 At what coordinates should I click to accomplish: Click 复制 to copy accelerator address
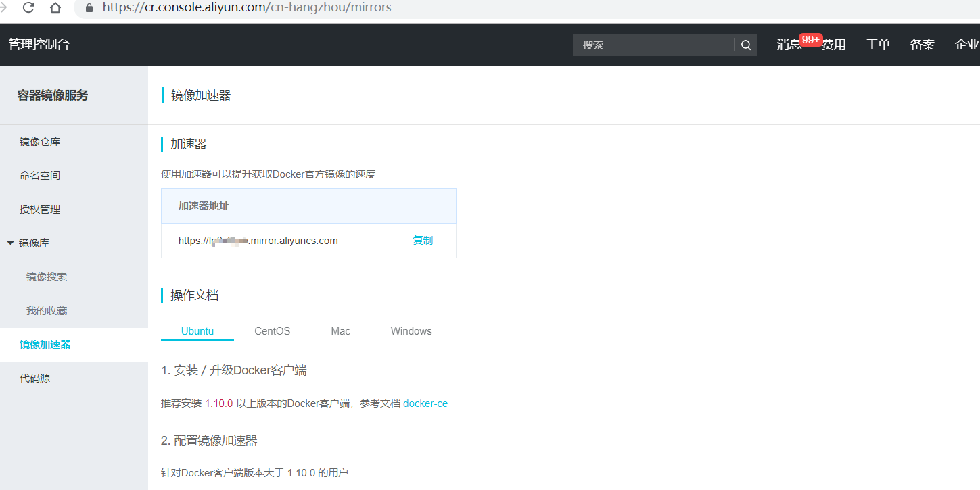coord(423,241)
